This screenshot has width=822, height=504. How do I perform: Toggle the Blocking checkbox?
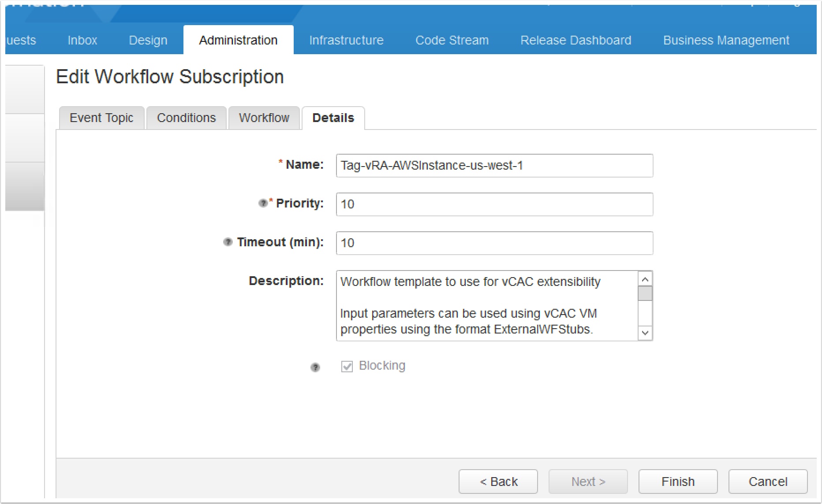click(x=347, y=367)
